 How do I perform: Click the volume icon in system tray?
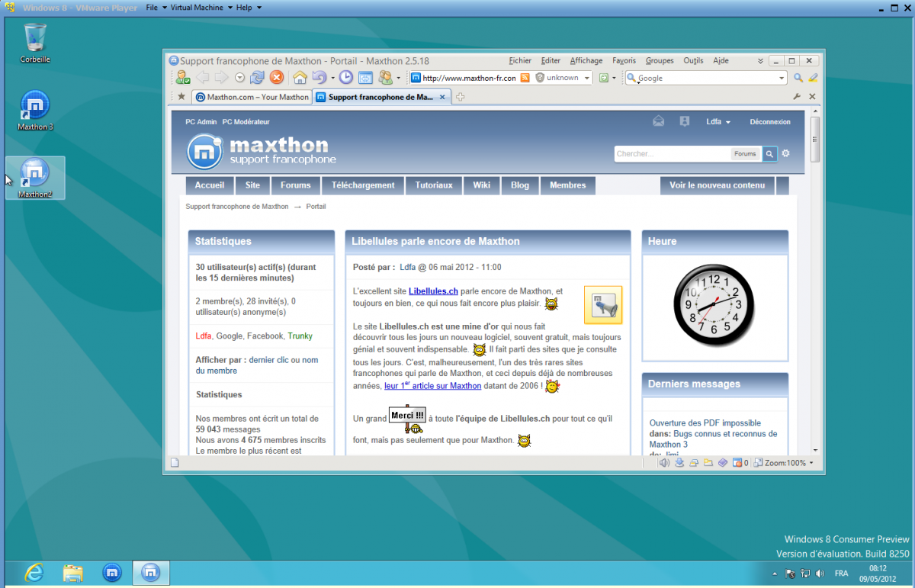click(x=820, y=573)
